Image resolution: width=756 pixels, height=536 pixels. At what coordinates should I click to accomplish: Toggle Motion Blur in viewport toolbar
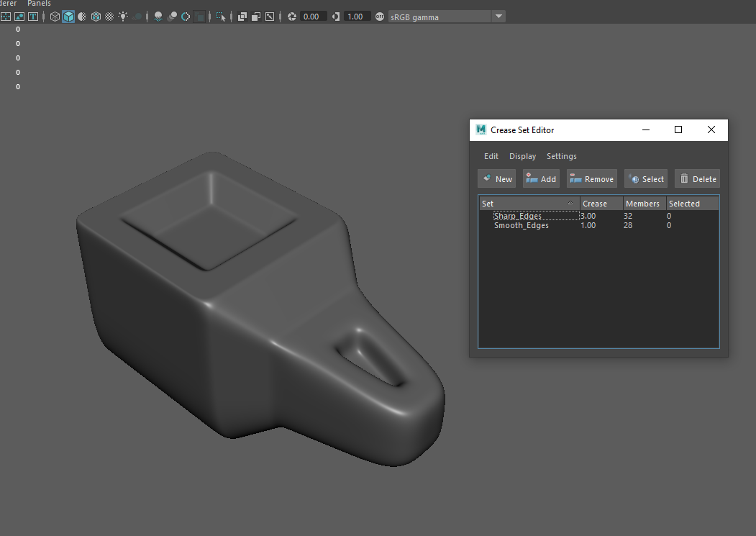[x=172, y=17]
